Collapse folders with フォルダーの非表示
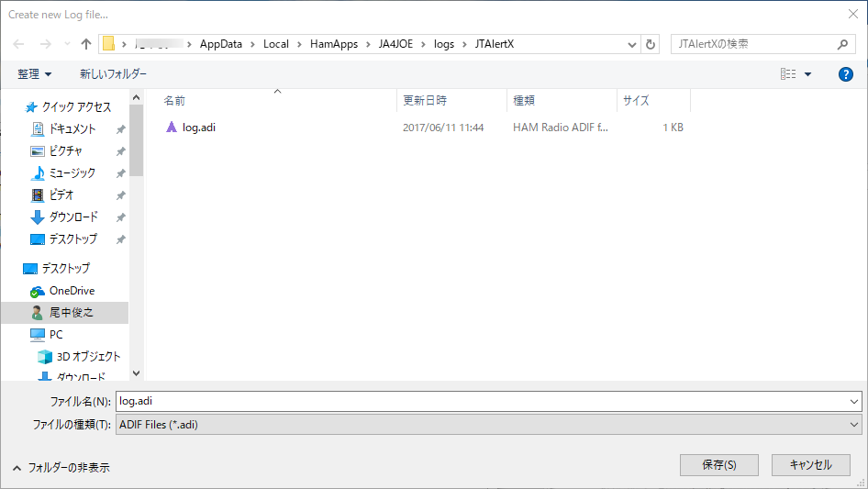Screen dimensions: 868x489 coord(61,468)
